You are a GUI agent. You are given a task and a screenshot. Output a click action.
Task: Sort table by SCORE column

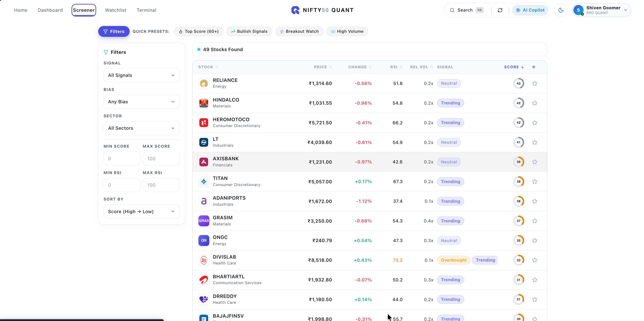click(514, 67)
